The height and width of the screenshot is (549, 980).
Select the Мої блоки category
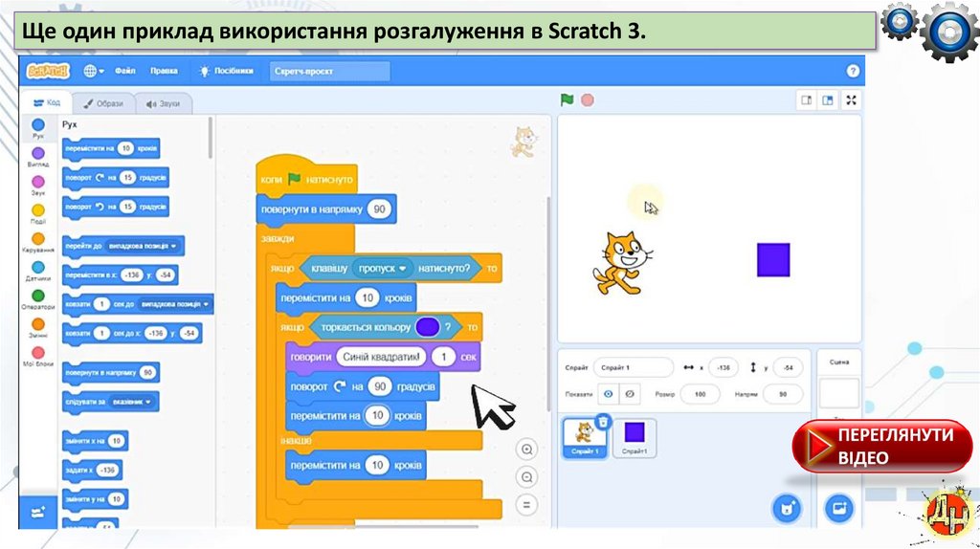38,356
